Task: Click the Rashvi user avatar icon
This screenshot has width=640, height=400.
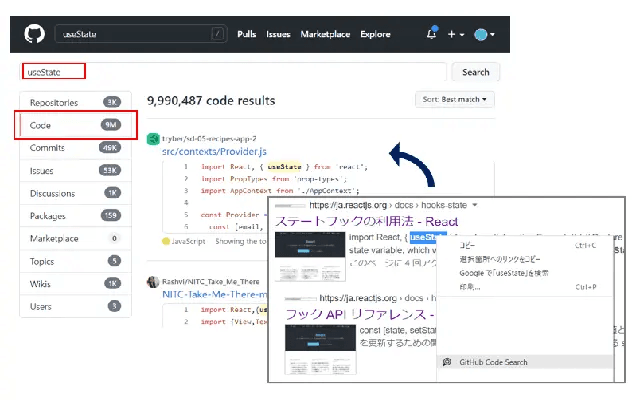Action: coord(153,282)
